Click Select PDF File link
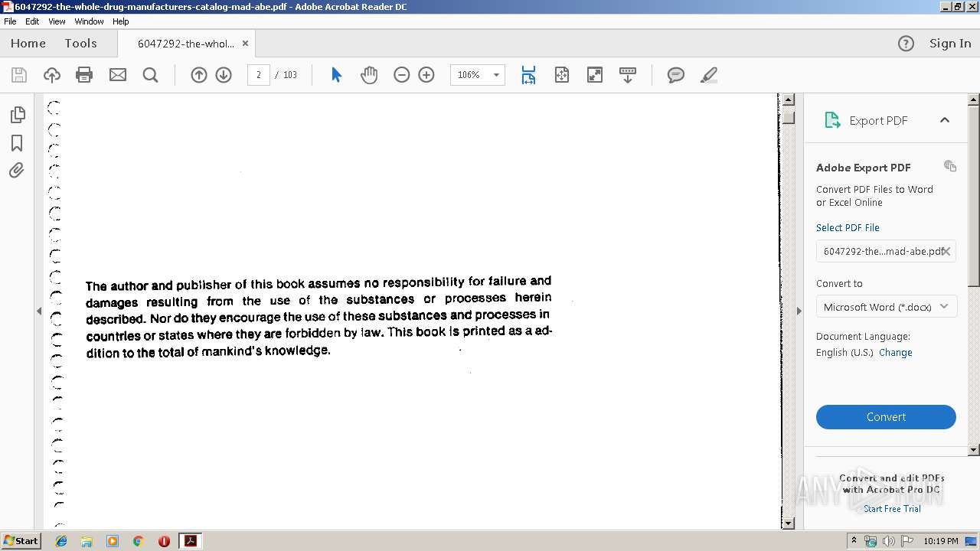Viewport: 980px width, 551px height. point(848,227)
